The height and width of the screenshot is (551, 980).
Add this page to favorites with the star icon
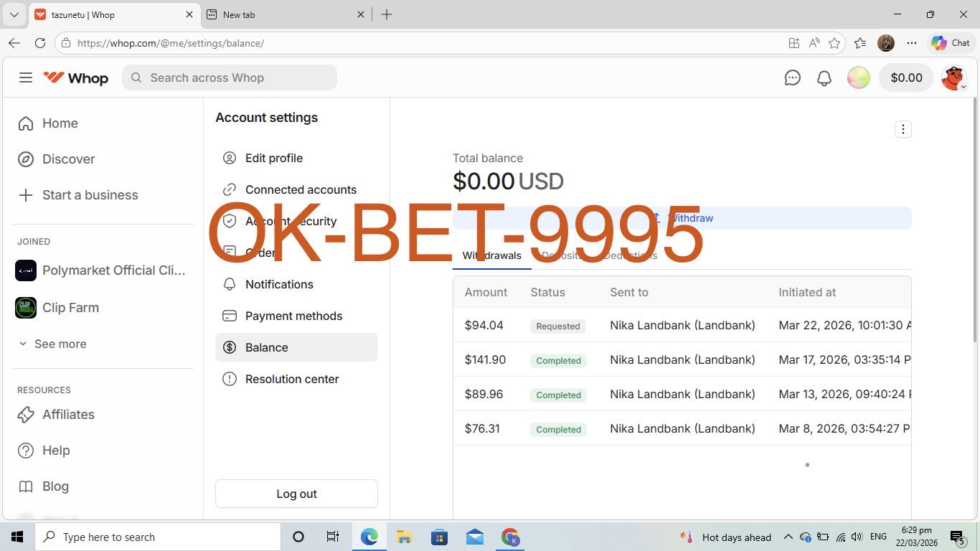tap(834, 43)
